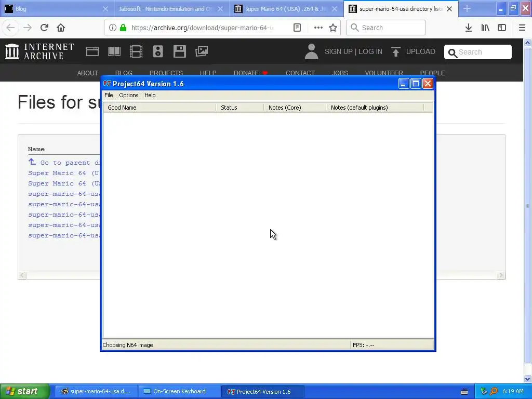Screen dimensions: 532x399
Task: Click the 'Choosing N64 image' status text
Action: (x=128, y=345)
